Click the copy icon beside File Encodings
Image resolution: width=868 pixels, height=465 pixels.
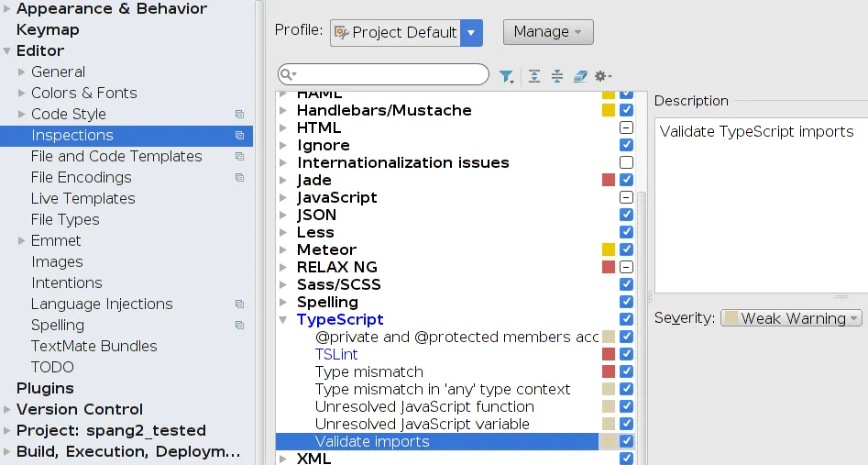pos(240,178)
